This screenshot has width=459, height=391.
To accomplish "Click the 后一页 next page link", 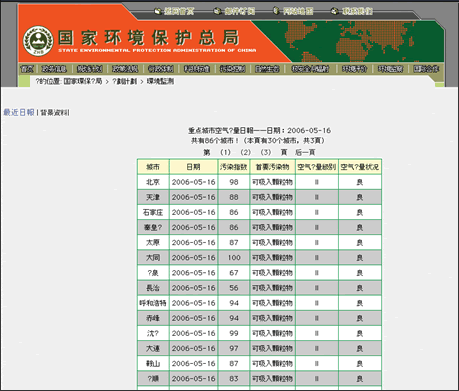I will (x=305, y=152).
